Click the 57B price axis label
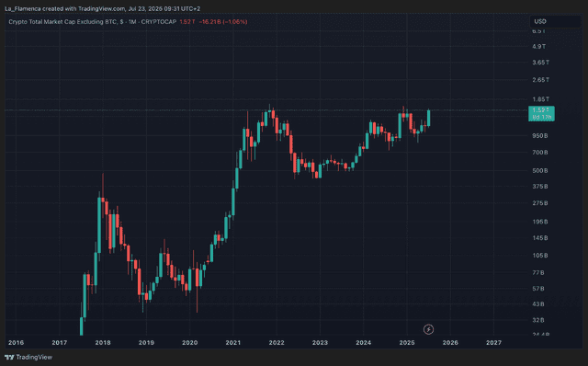Image resolution: width=588 pixels, height=366 pixels. (x=538, y=289)
